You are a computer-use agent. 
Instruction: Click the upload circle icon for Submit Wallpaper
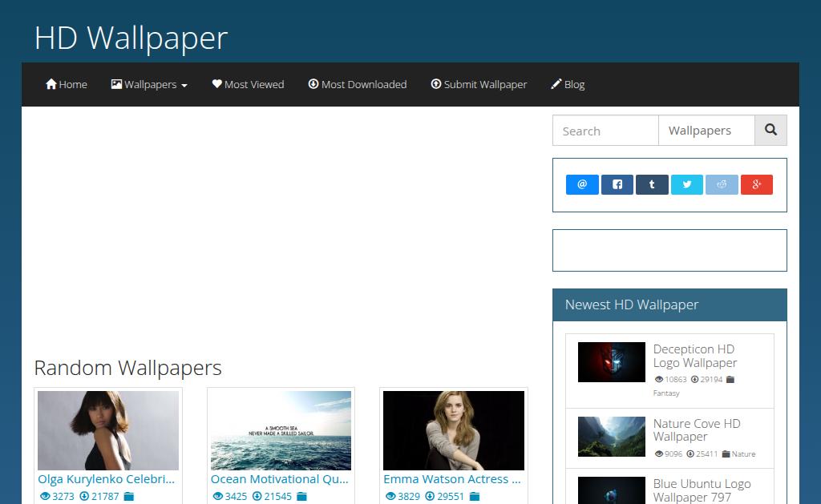[435, 84]
